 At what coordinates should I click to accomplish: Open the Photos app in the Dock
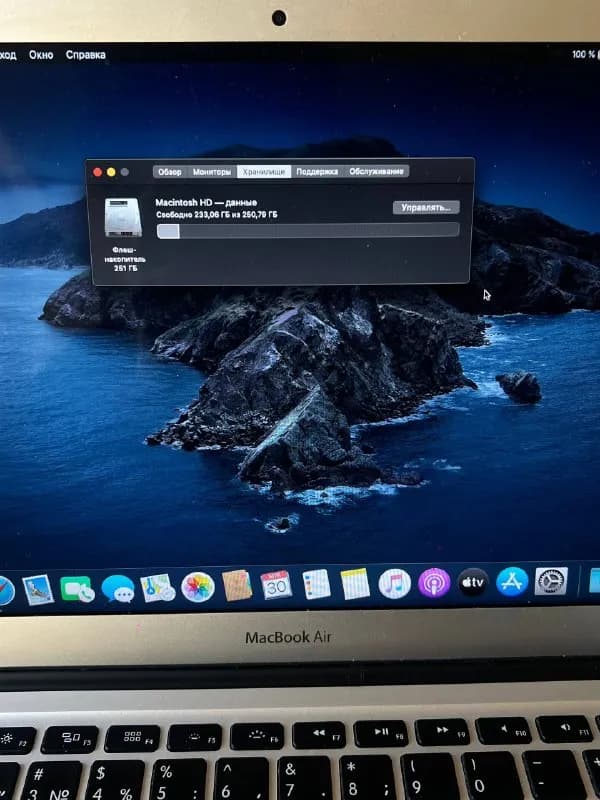click(x=197, y=587)
